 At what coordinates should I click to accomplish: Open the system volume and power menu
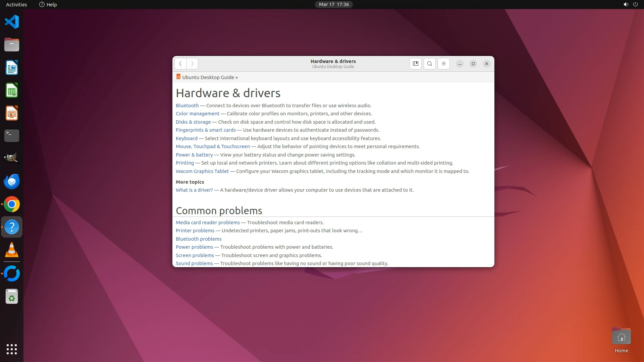[x=630, y=4]
